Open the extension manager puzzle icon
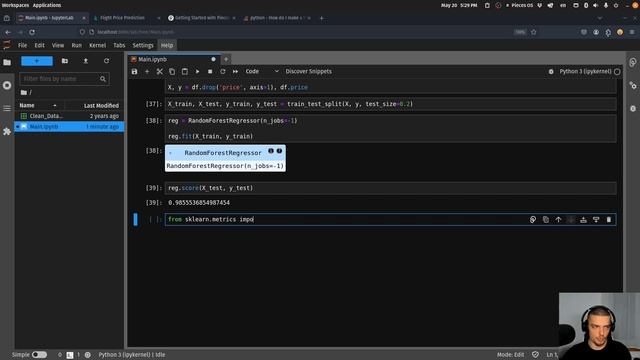 point(7,131)
